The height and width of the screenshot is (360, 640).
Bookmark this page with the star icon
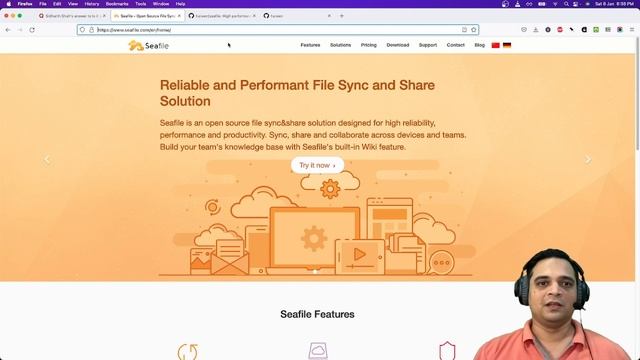coord(473,30)
